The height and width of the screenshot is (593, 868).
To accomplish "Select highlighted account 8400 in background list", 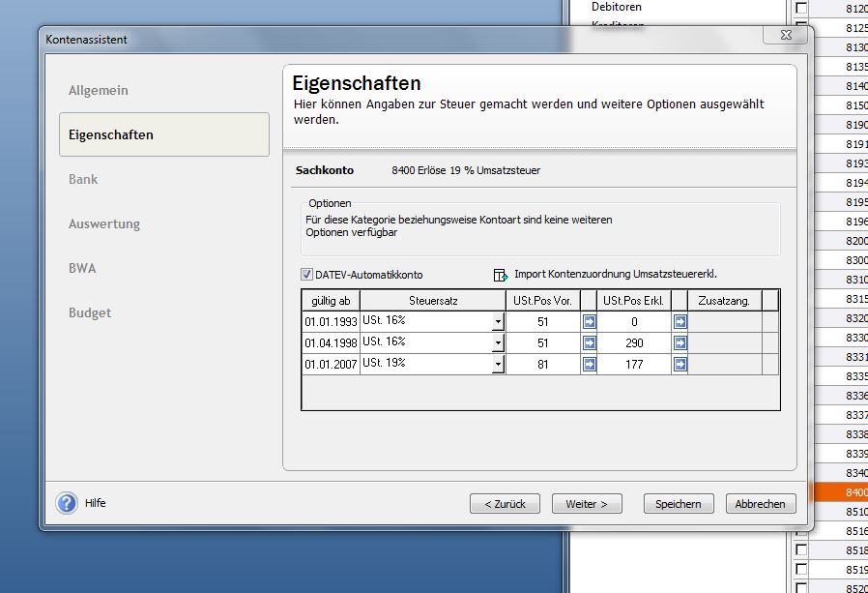I will coord(840,492).
